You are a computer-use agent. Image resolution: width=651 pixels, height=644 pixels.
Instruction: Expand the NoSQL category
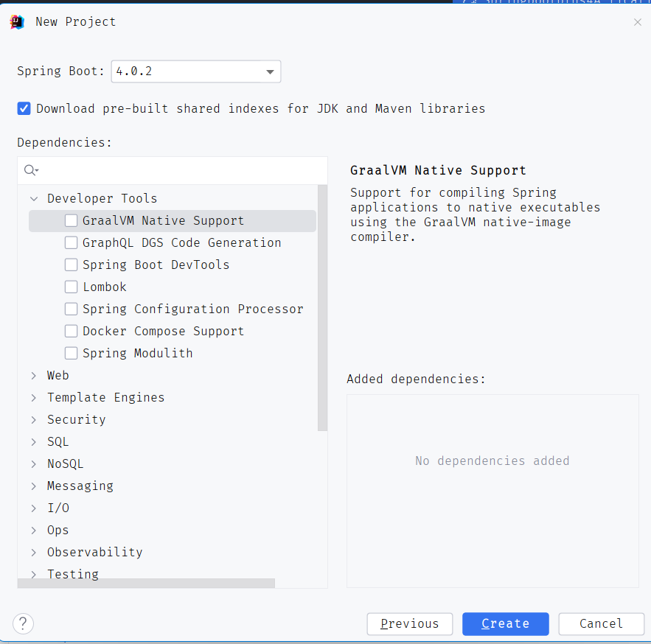[34, 464]
